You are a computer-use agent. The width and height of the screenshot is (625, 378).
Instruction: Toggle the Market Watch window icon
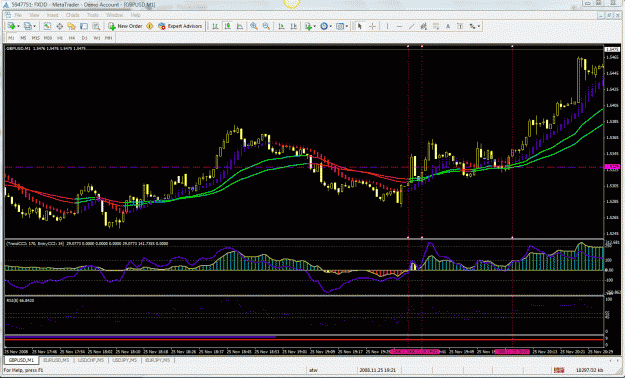(x=47, y=26)
